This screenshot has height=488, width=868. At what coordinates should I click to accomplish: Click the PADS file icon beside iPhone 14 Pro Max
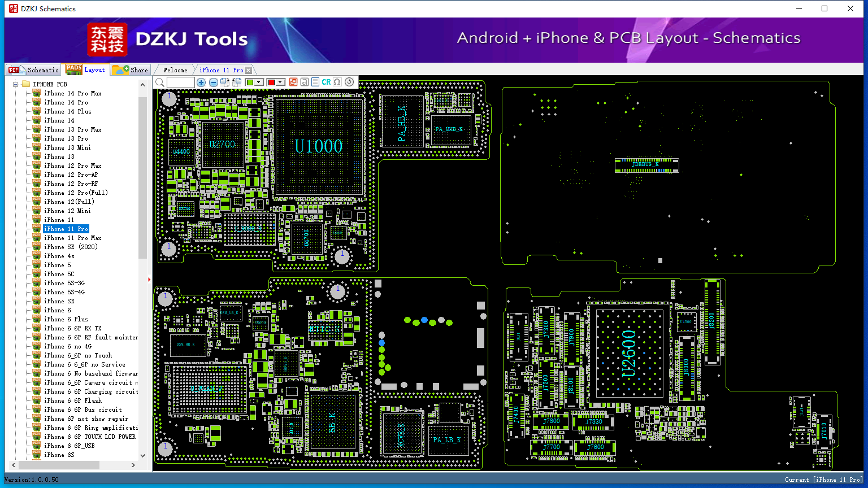click(37, 93)
